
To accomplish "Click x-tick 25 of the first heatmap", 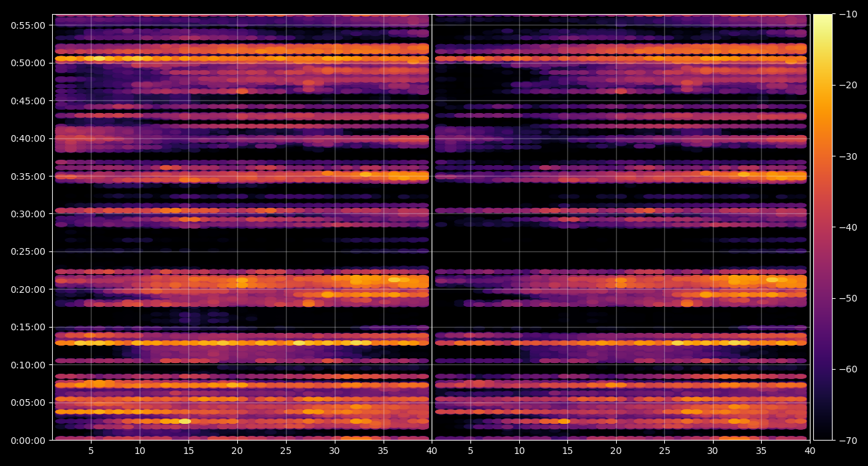I will [286, 451].
